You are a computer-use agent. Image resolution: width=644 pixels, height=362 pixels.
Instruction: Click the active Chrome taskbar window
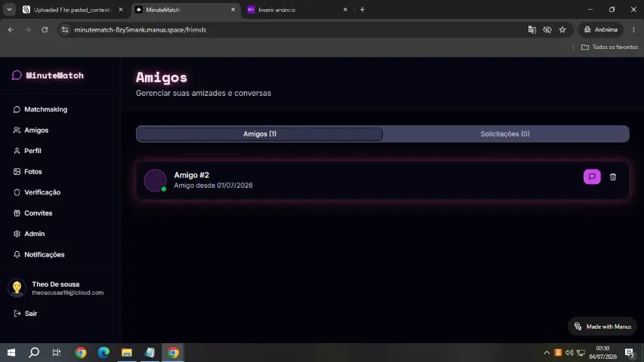coord(173,352)
